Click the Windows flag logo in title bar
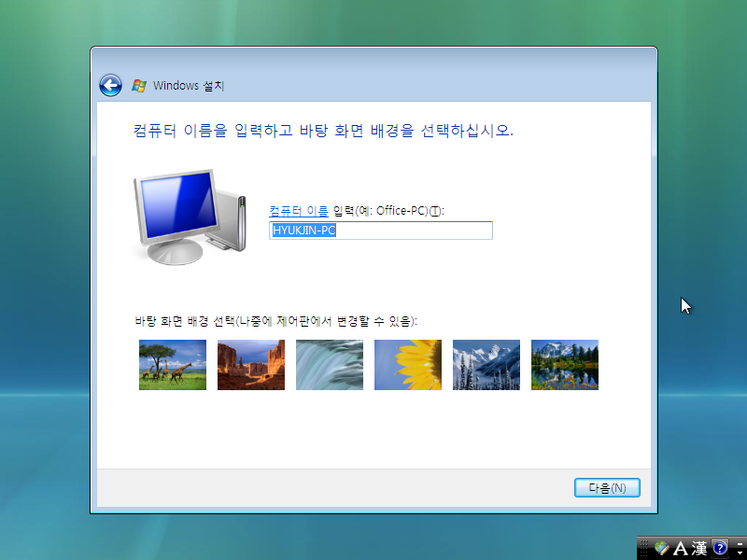 point(139,86)
